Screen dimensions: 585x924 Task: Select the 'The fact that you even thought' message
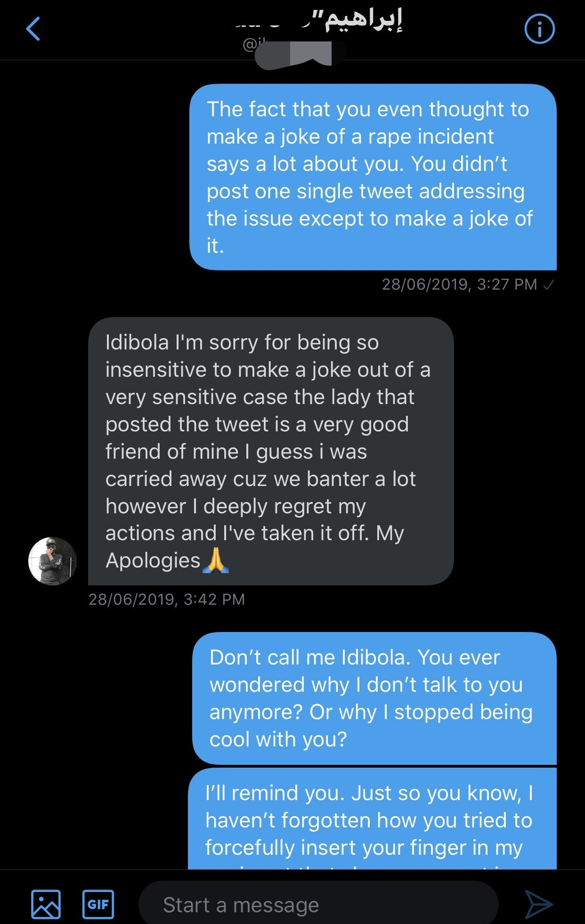[373, 177]
